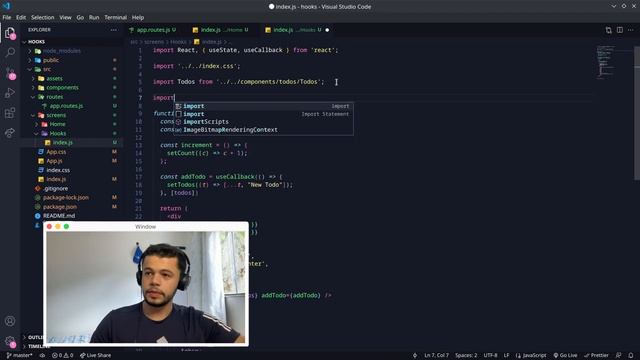
Task: Select UTF-8 encoding indicator
Action: pos(490,356)
